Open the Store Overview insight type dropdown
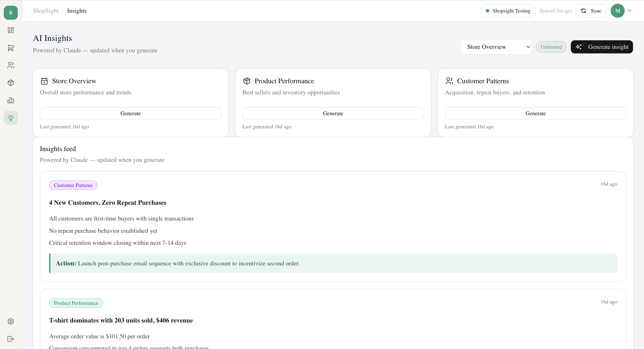 pos(496,47)
